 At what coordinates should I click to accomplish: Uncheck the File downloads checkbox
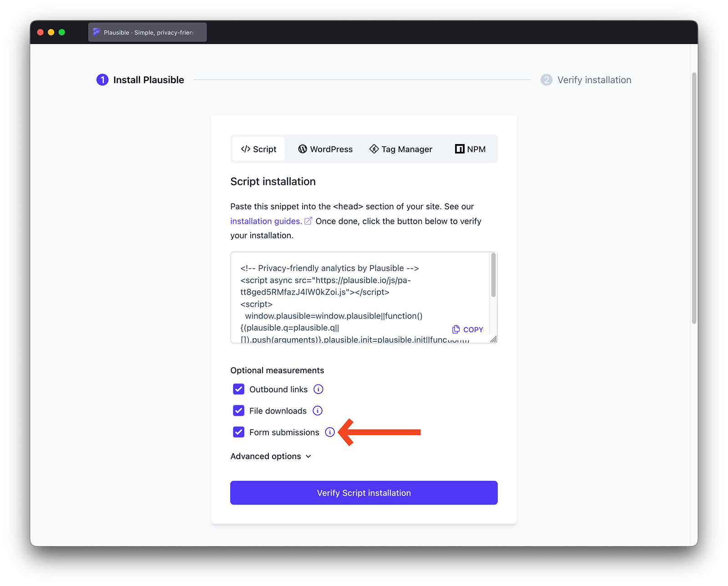[x=238, y=411]
